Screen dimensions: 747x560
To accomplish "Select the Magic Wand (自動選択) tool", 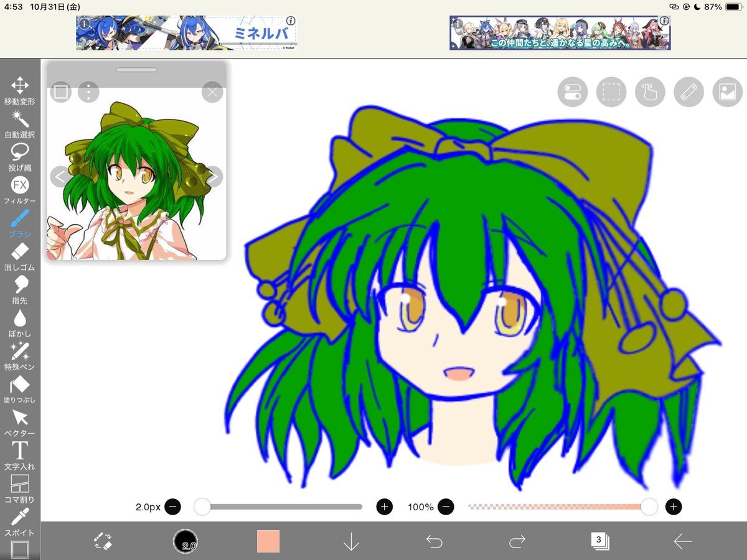I will pos(20,124).
